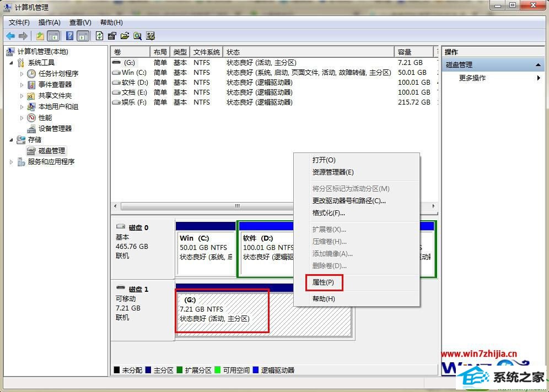
Task: Click the open folder toolbar icon
Action: (125, 36)
